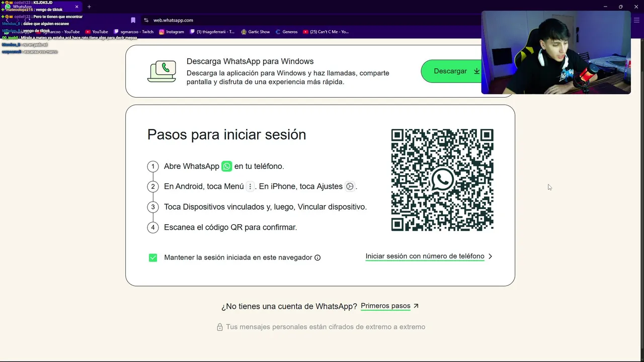Click the green WhatsApp icon in step 1
Screen dimensions: 644x362
227,166
